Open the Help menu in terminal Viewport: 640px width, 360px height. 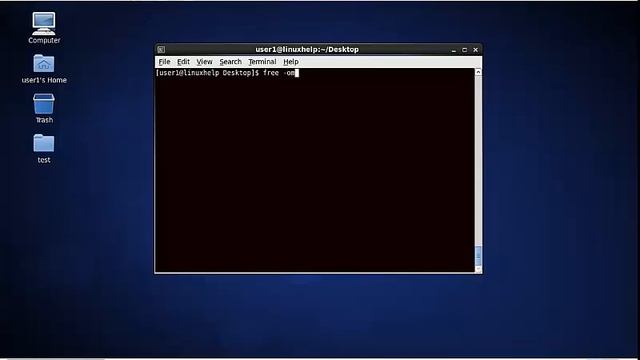pyautogui.click(x=291, y=62)
